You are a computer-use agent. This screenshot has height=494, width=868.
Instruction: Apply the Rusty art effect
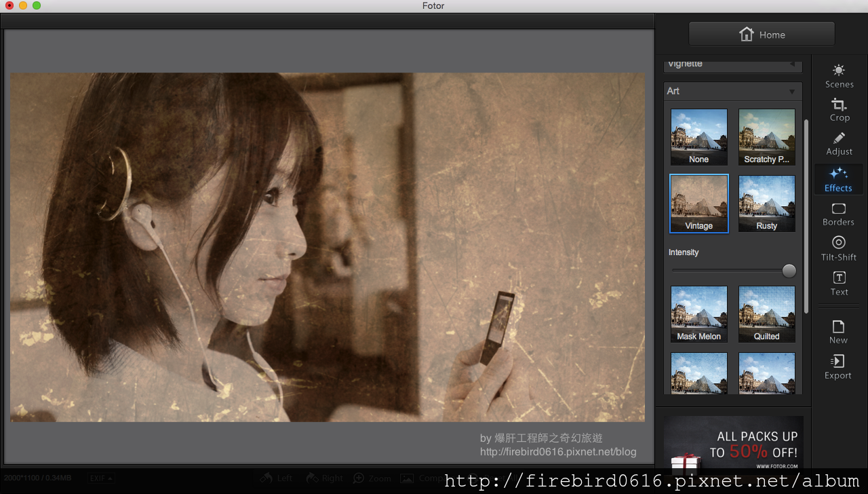pos(766,204)
